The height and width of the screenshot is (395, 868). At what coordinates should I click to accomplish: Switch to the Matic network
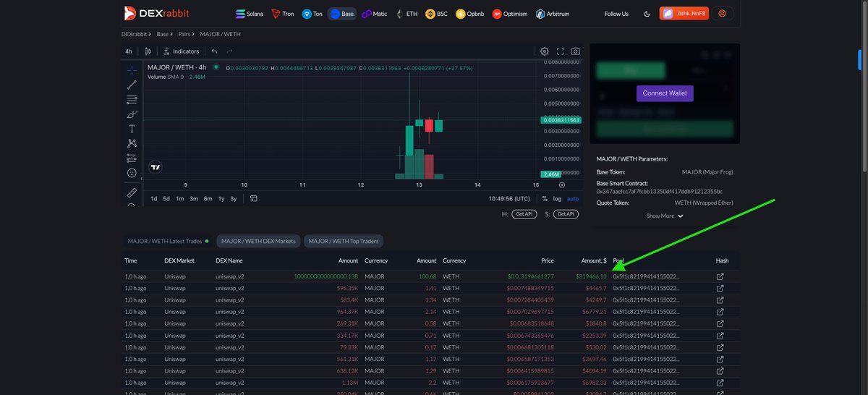coord(375,14)
